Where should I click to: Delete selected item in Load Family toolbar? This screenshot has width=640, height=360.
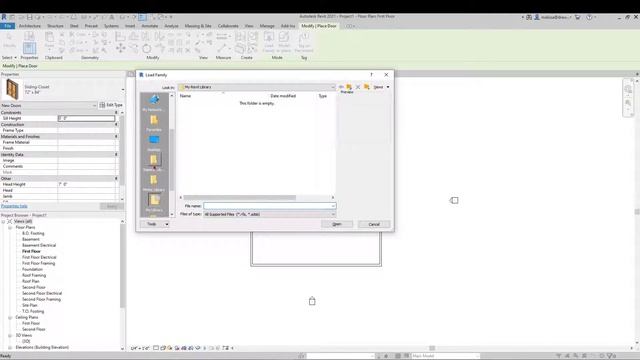[x=358, y=87]
